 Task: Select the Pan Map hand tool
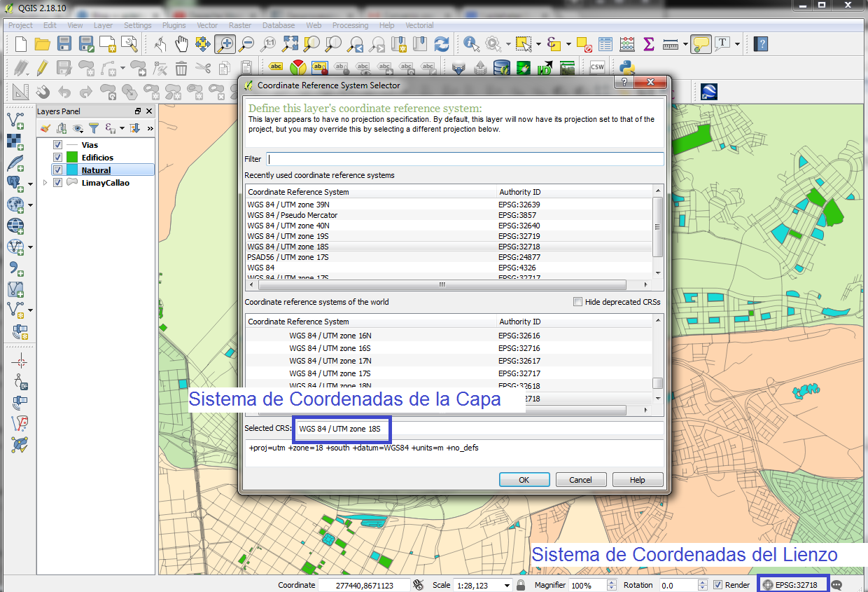point(181,44)
